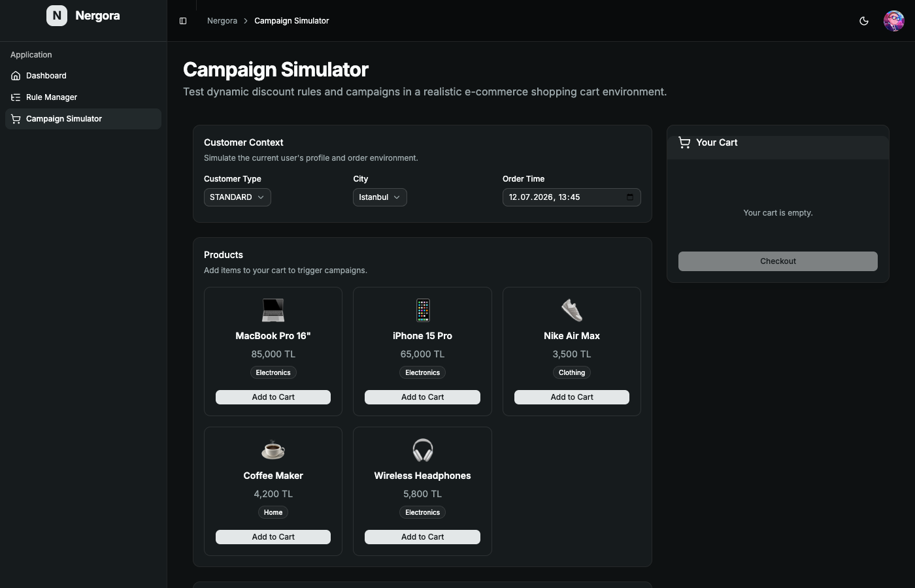Add iPhone 15 Pro to cart

click(422, 397)
